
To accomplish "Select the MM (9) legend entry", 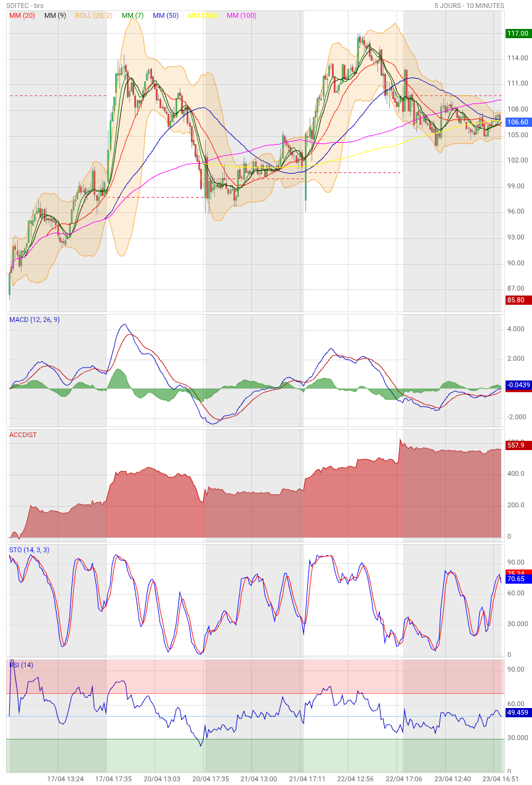I will (x=55, y=15).
